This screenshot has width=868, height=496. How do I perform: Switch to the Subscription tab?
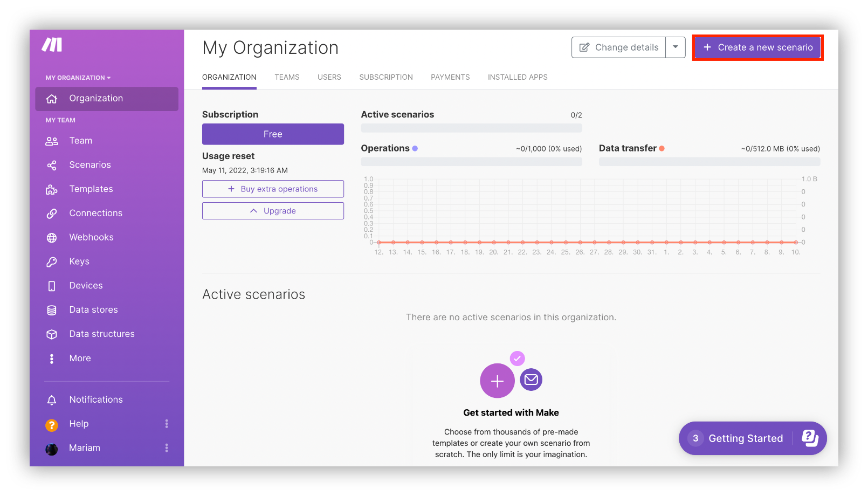(x=386, y=77)
